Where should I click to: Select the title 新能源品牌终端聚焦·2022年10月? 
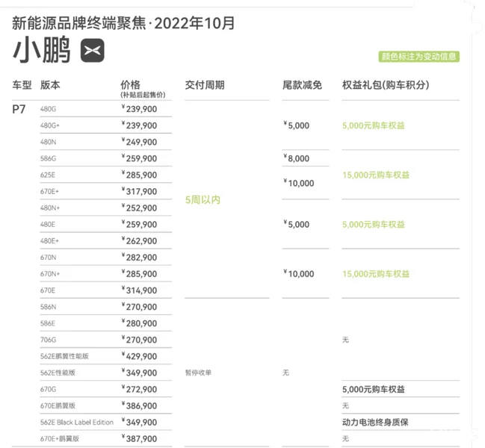tap(123, 23)
